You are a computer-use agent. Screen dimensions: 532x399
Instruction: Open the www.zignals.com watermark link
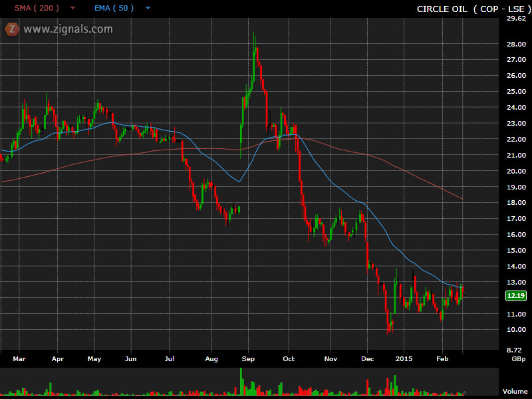pos(68,29)
